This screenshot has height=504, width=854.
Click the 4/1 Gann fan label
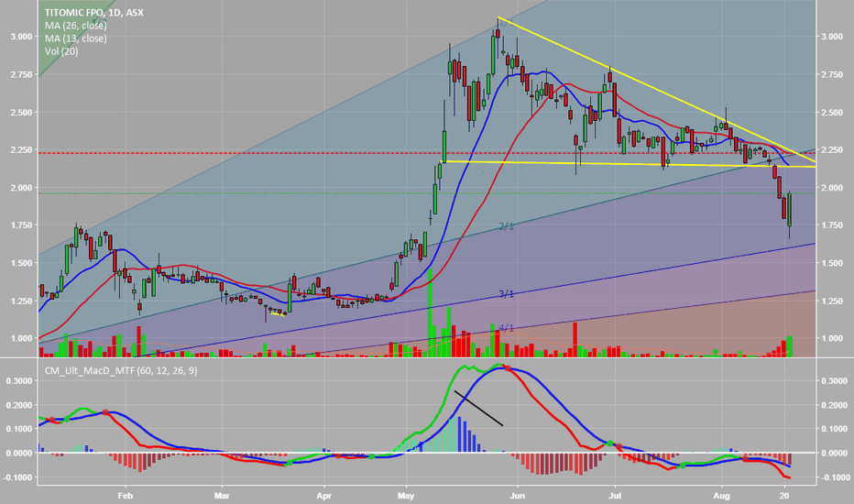(x=506, y=328)
